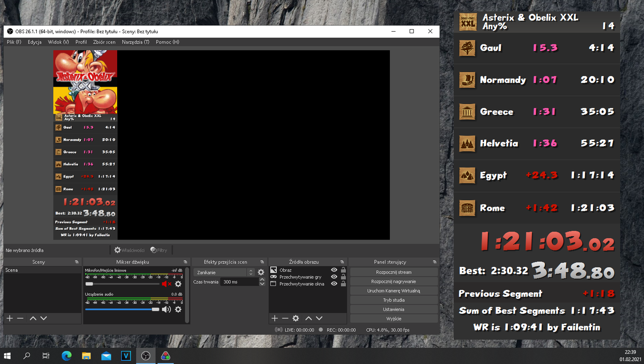The height and width of the screenshot is (364, 644).
Task: Undock the Mikser dźwięku panel
Action: point(185,262)
